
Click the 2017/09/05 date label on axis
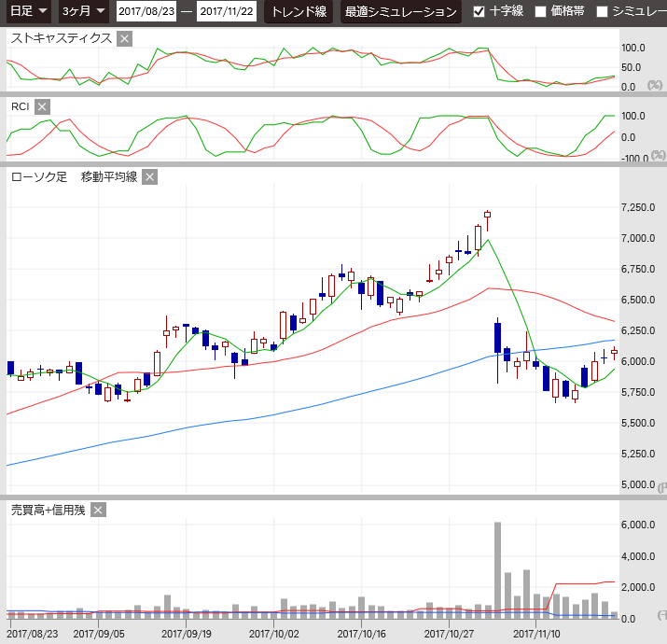(98, 633)
